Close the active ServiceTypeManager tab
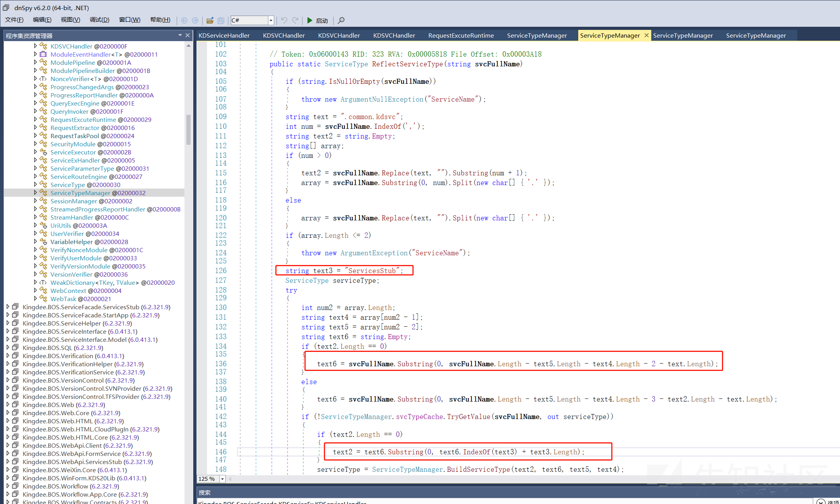The image size is (840, 504). point(647,35)
